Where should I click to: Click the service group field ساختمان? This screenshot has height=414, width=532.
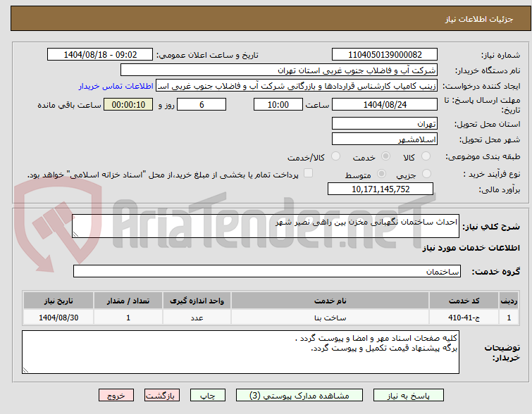267,271
